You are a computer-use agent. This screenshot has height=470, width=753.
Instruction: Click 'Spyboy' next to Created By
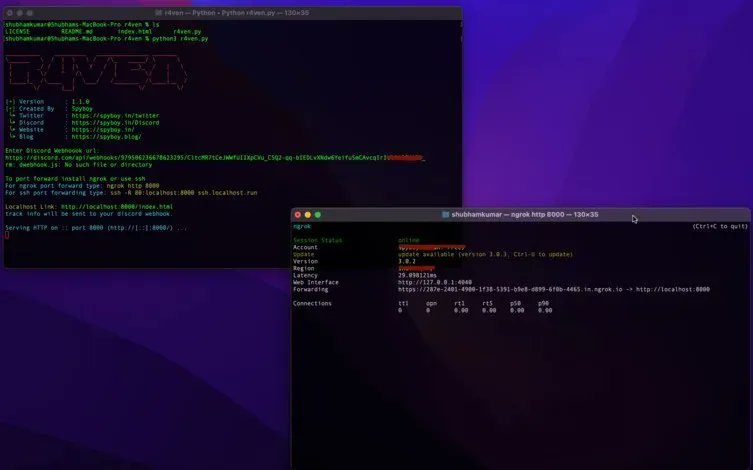coord(82,109)
